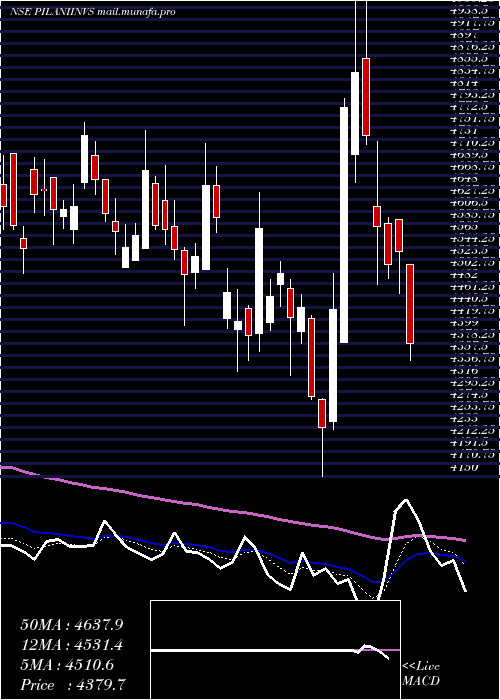Select the 50MA : 4637.9 readout

pyautogui.click(x=72, y=625)
